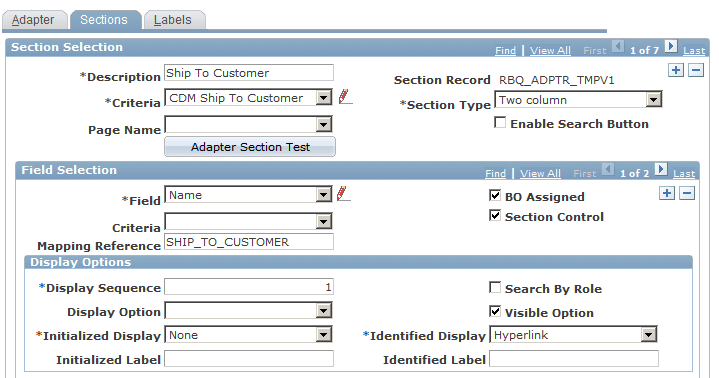The width and height of the screenshot is (719, 378).
Task: Click the 1 of 2 field row counter
Action: click(x=635, y=173)
